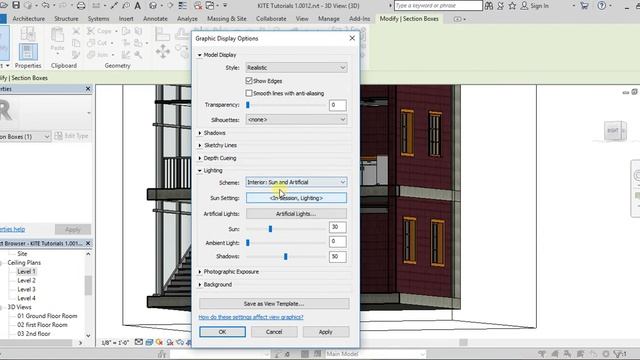The width and height of the screenshot is (640, 360).
Task: Open the Help question mark icon
Action: [x=602, y=6]
